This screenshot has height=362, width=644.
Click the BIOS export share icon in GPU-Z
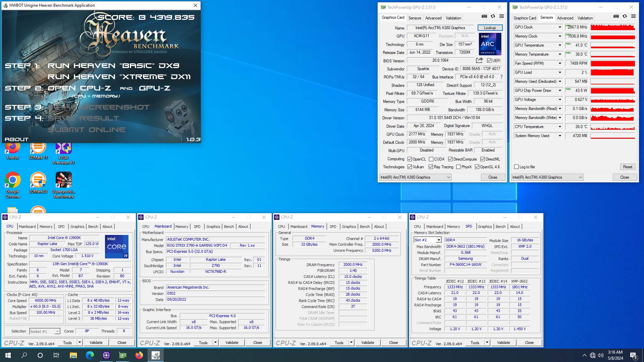(479, 60)
